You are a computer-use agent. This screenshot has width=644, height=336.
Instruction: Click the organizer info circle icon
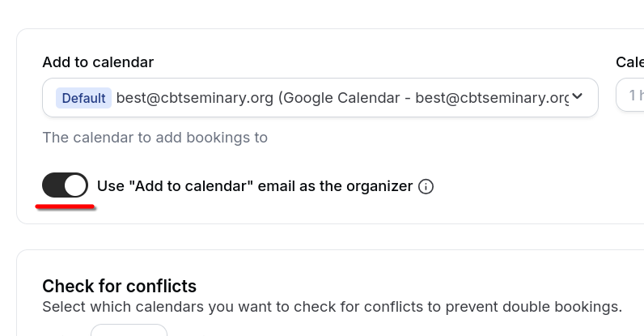pyautogui.click(x=426, y=186)
